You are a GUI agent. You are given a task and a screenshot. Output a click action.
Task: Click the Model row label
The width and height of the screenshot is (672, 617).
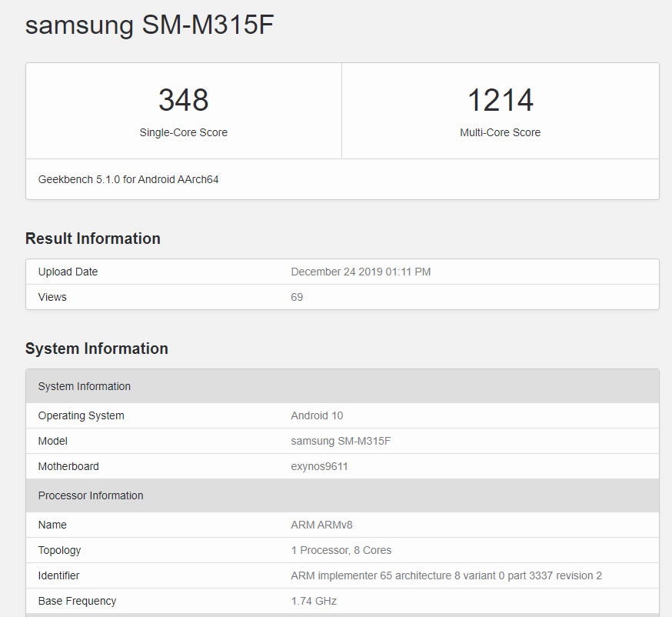tap(53, 441)
